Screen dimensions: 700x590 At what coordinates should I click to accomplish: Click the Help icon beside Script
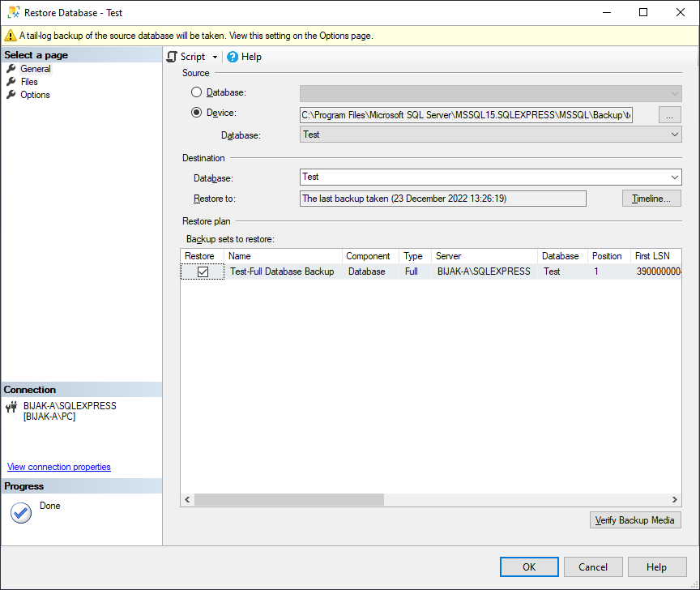click(233, 57)
